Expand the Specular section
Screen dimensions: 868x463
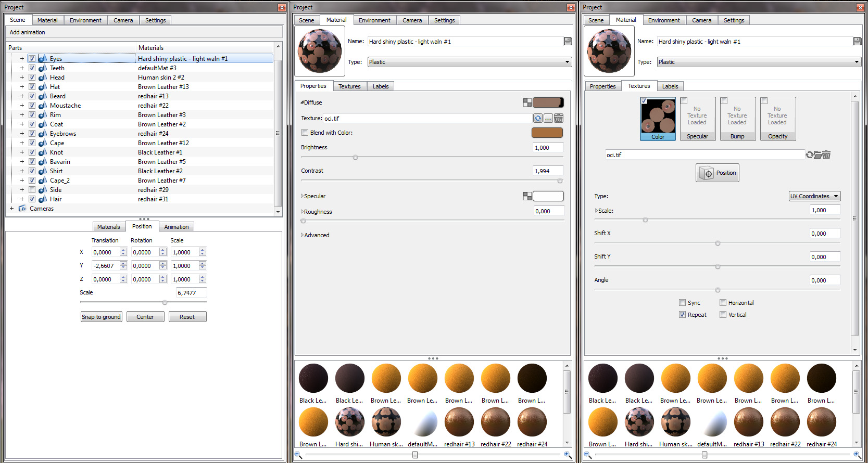pos(302,196)
